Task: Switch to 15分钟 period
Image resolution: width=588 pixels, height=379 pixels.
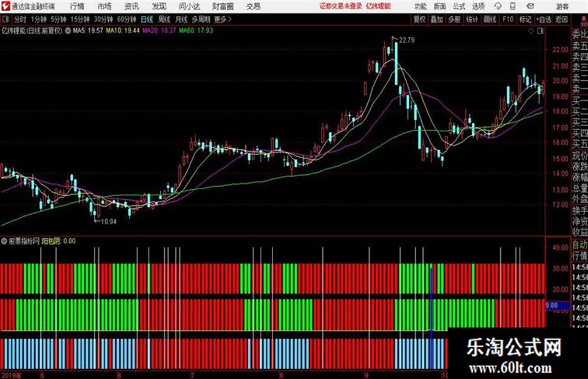Action: [80, 19]
